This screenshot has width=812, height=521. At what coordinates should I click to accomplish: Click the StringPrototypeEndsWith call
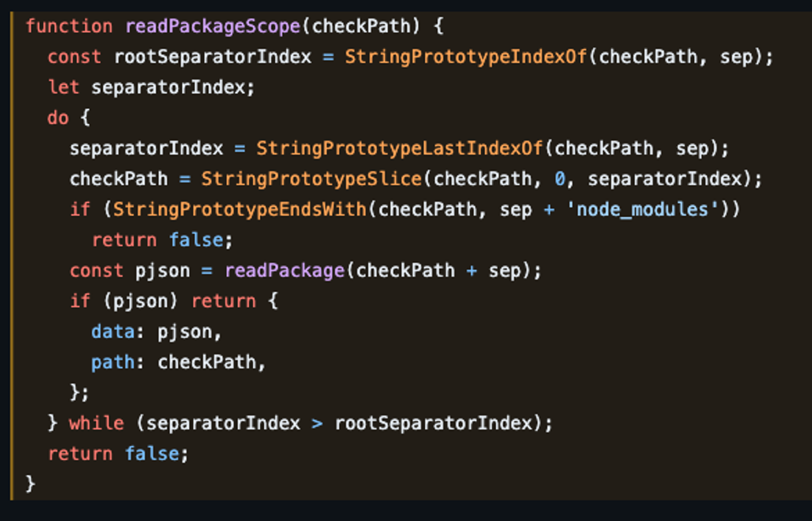click(240, 210)
